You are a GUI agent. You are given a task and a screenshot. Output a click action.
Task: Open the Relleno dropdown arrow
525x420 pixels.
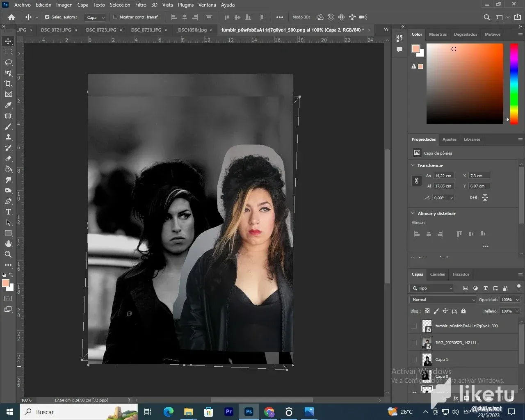pos(517,311)
